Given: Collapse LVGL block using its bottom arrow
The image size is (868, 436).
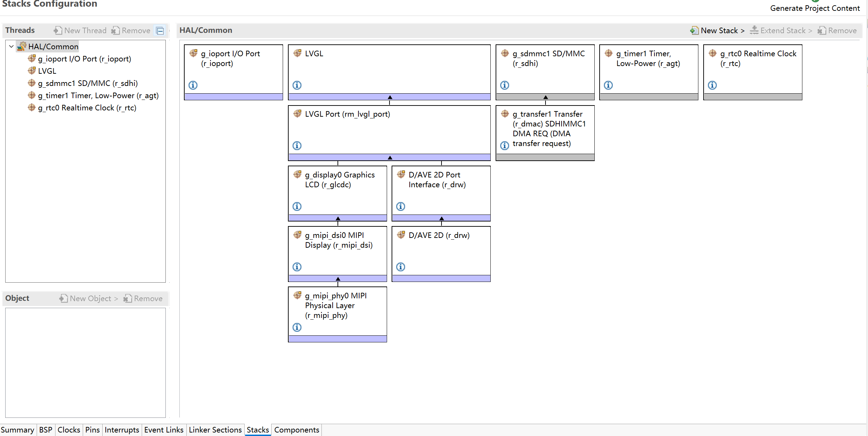Looking at the screenshot, I should click(x=390, y=97).
